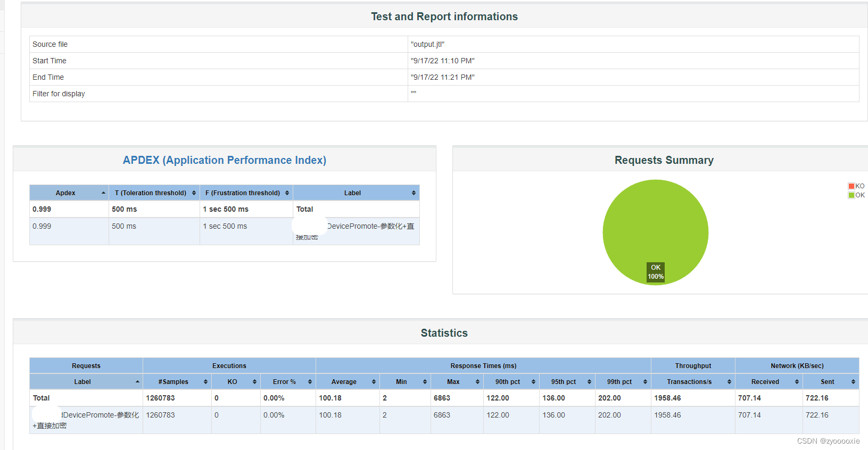Sort APDEX table by Apdex column
Viewport: 868px width, 450px height.
[x=69, y=193]
